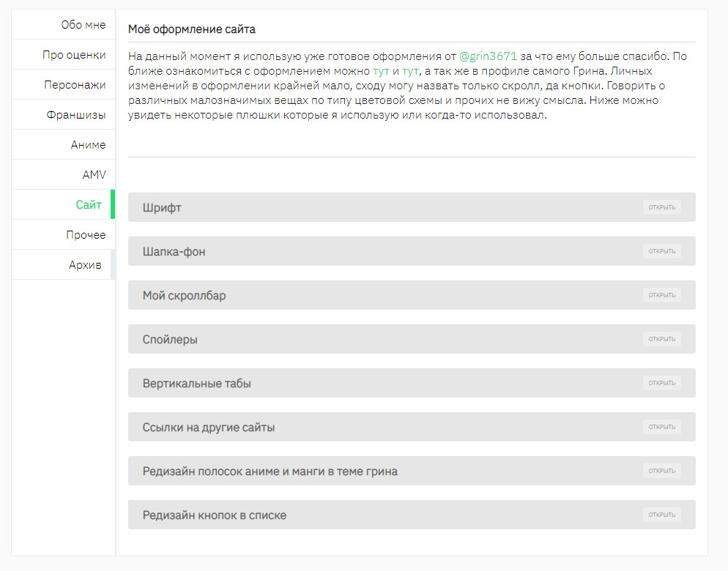
Task: Open the @grin3671 profile mention link
Action: [488, 56]
